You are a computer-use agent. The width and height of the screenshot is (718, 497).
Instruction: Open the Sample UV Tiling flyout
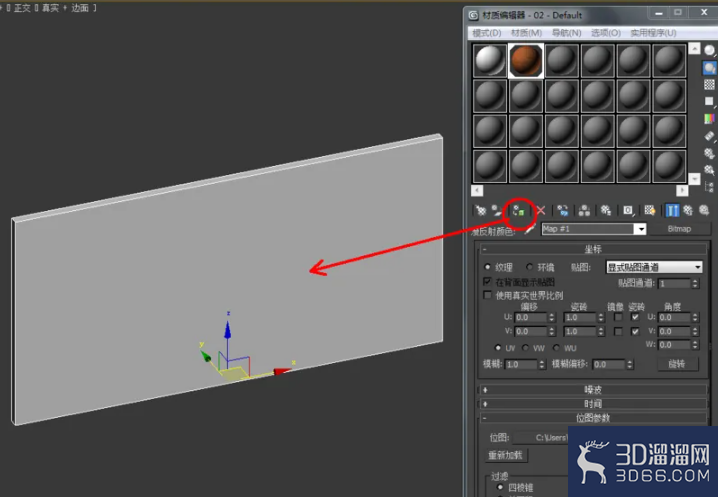pyautogui.click(x=709, y=101)
